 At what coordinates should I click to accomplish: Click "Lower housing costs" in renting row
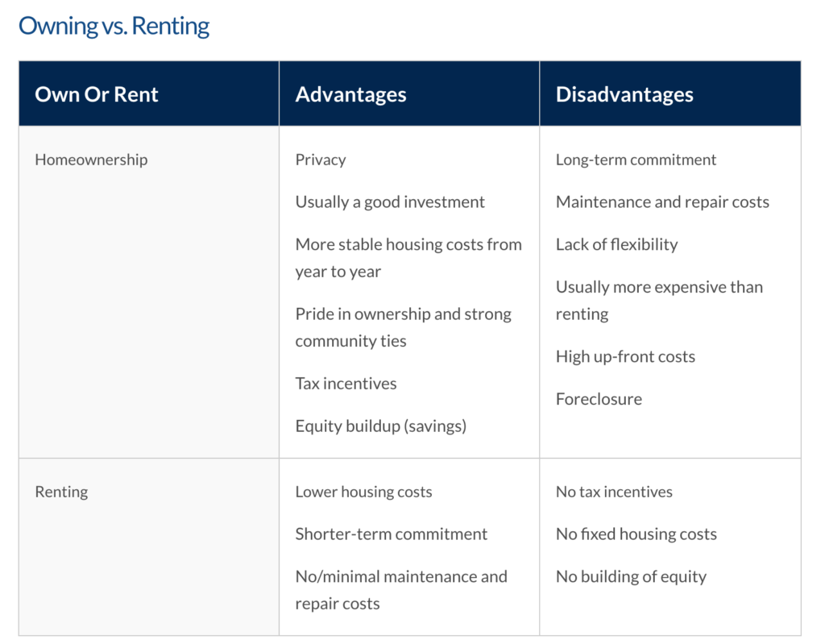pyautogui.click(x=363, y=492)
